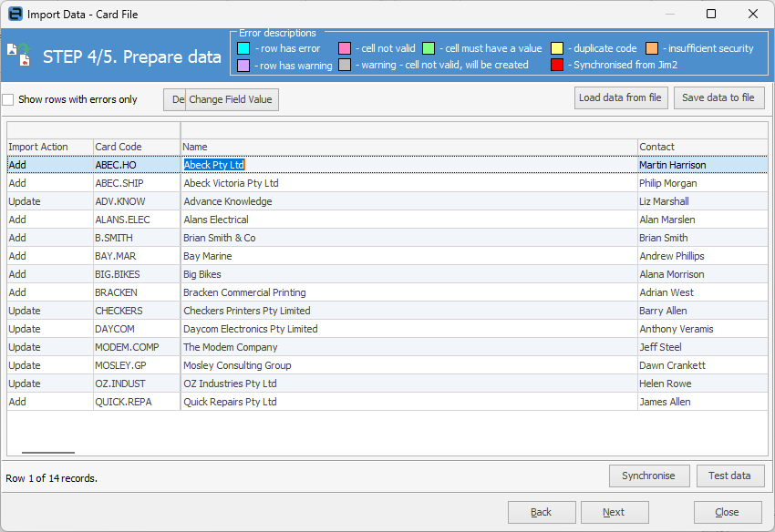Screen dimensions: 775x532
Task: Click card code B.SMITH
Action: (x=137, y=238)
